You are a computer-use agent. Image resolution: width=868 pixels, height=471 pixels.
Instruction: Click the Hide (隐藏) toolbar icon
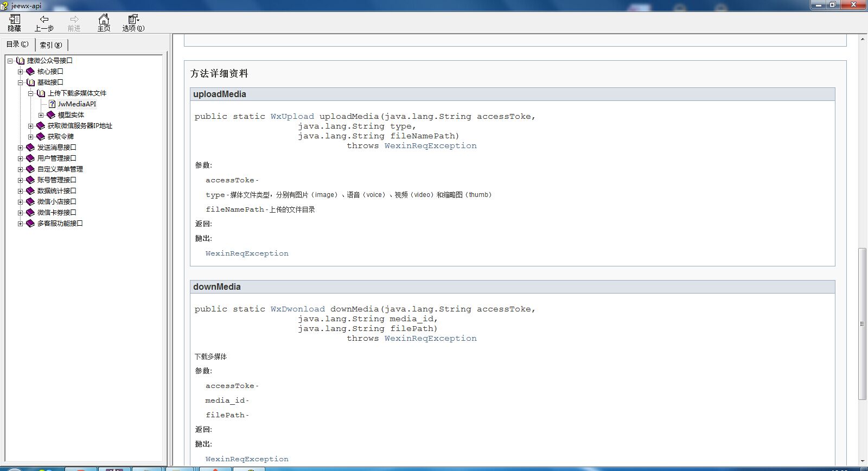pos(15,20)
